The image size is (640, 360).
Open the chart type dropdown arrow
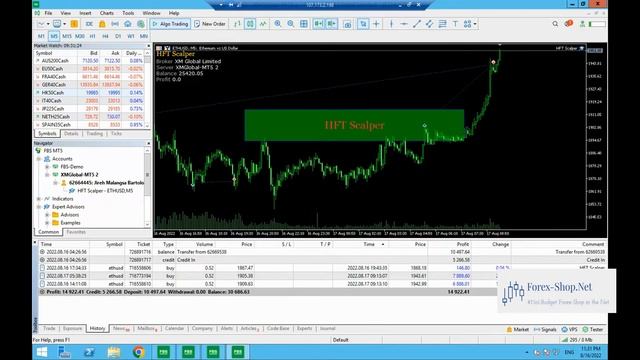click(x=48, y=24)
